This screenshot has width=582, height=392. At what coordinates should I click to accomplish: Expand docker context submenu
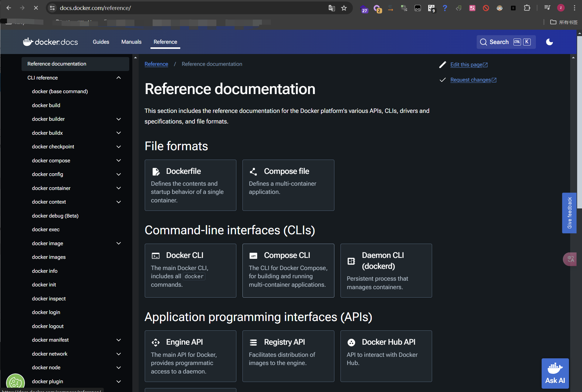118,202
